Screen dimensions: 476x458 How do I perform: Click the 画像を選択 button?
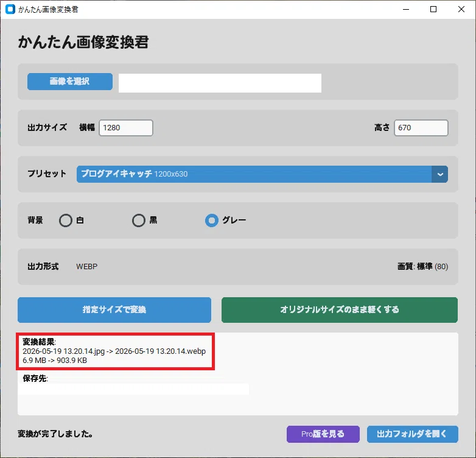(x=70, y=82)
